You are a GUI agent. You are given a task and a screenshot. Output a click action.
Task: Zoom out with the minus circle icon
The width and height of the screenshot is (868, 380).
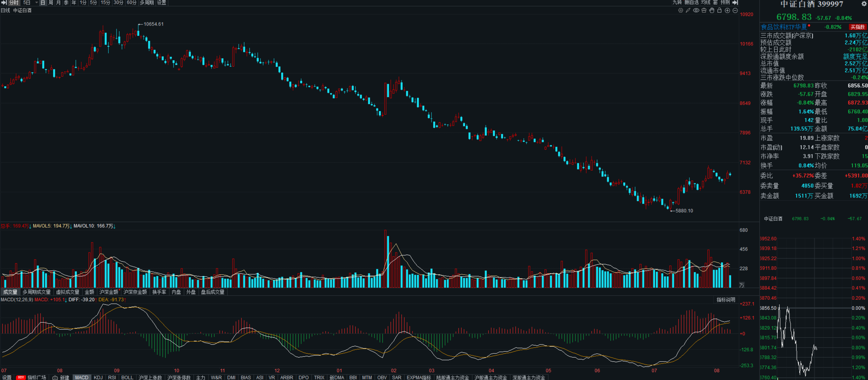[x=735, y=10]
